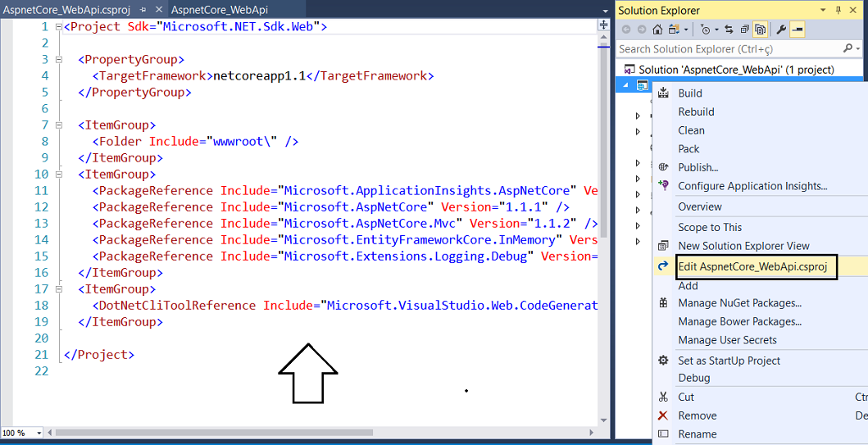
Task: Choose Pack from the context menu
Action: tap(688, 149)
